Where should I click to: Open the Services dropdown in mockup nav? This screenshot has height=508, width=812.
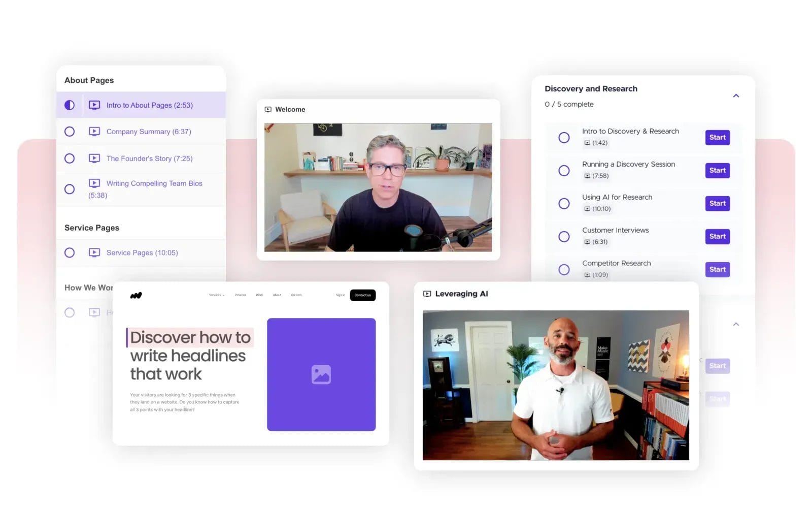[216, 295]
